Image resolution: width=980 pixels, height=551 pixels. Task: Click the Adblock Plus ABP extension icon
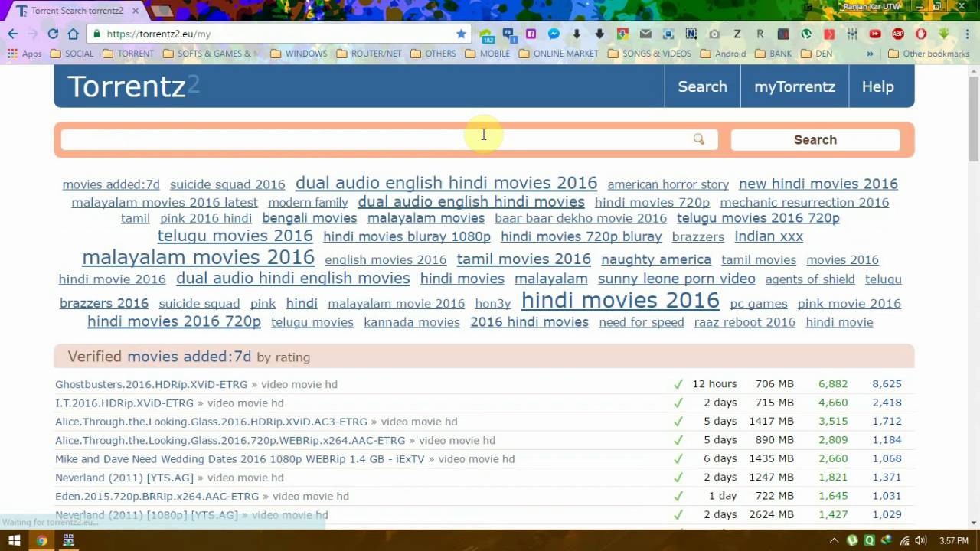pyautogui.click(x=898, y=34)
